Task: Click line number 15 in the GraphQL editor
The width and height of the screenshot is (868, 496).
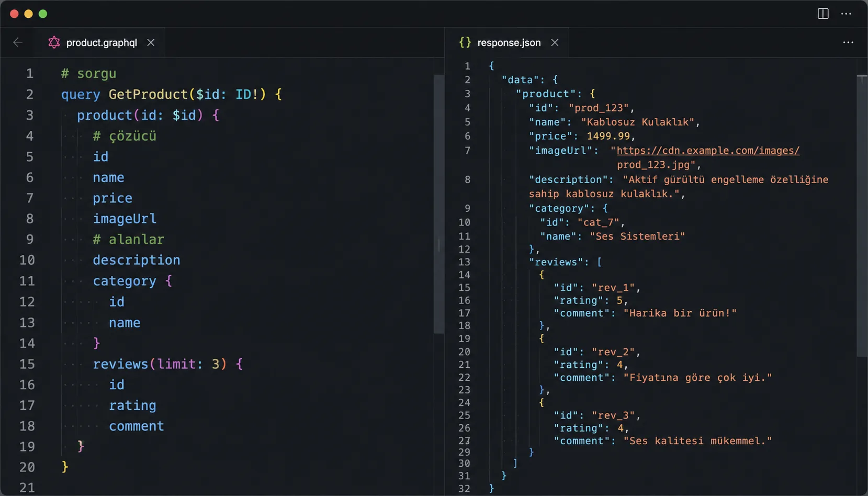Action: pyautogui.click(x=27, y=364)
